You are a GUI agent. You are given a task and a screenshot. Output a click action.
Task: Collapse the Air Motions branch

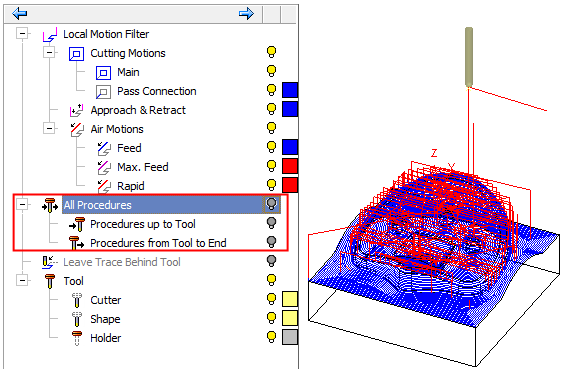pos(49,128)
